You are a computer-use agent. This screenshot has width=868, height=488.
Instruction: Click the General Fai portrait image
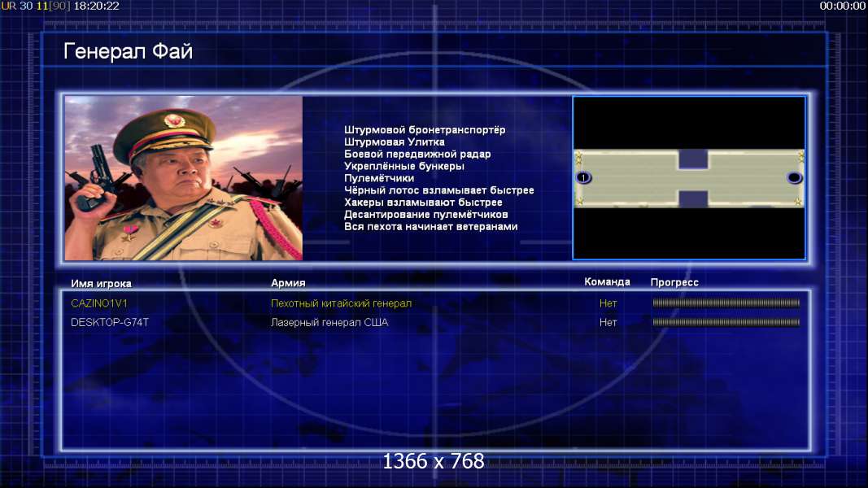pos(183,178)
